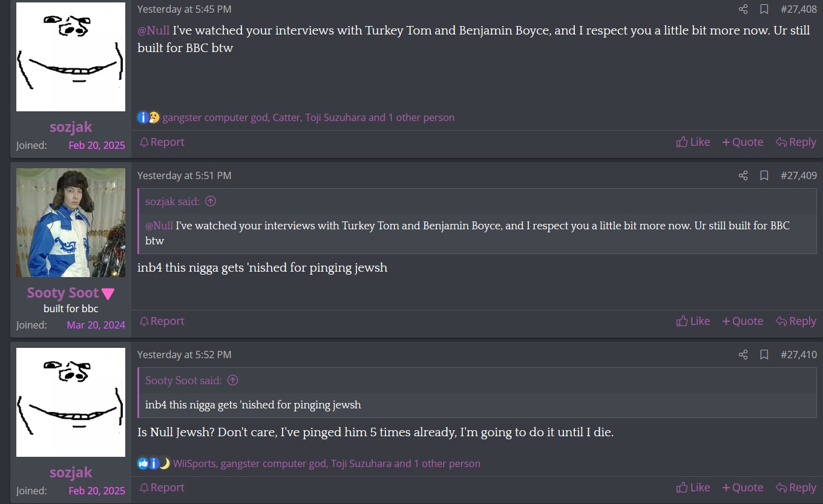Like the post #27,409

click(x=693, y=321)
